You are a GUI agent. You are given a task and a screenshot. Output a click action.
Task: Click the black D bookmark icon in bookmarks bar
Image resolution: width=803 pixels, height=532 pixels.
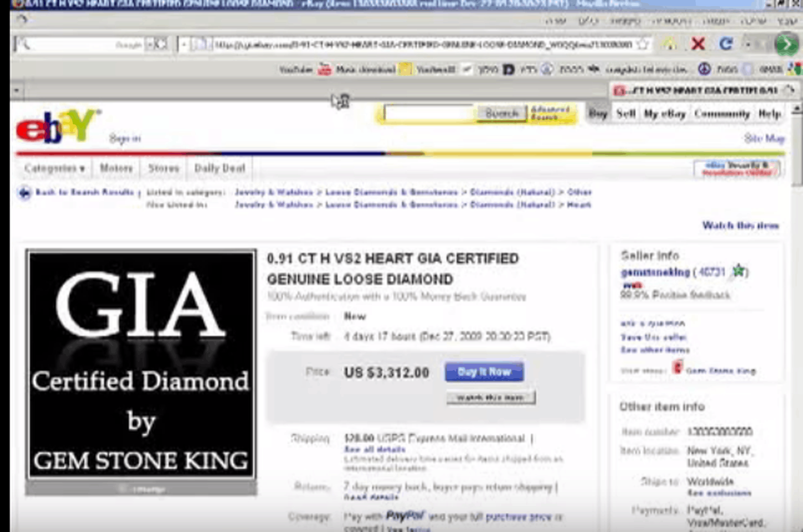click(508, 70)
